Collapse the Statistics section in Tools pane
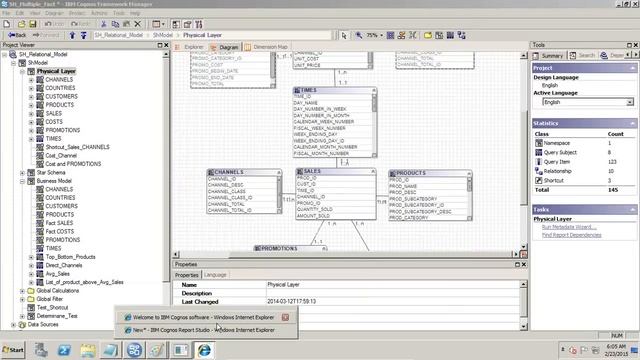This screenshot has width=640, height=360. [633, 123]
